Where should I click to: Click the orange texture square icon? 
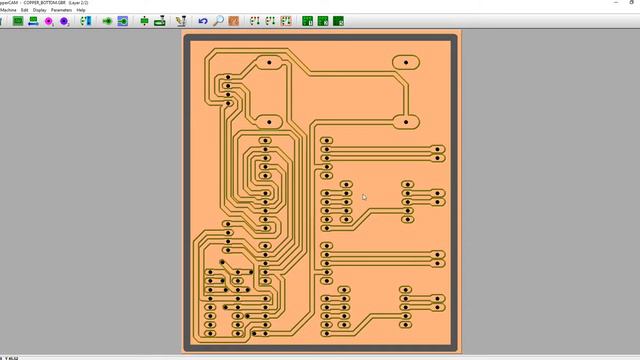pyautogui.click(x=233, y=21)
